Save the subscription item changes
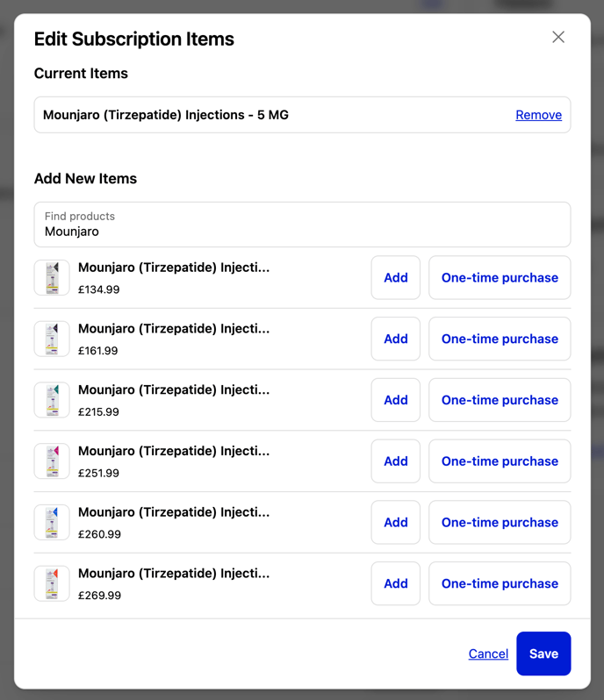This screenshot has width=604, height=700. coord(543,654)
